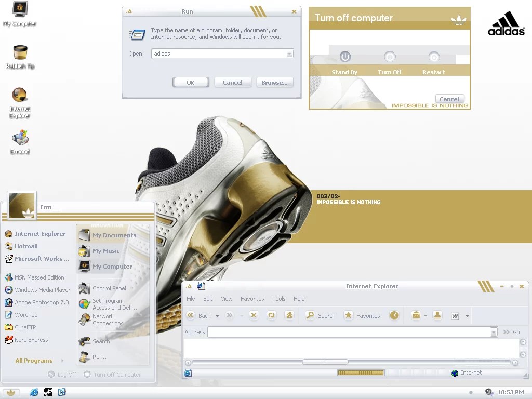Open the File menu in Internet Explorer
The height and width of the screenshot is (399, 532).
[x=191, y=299]
